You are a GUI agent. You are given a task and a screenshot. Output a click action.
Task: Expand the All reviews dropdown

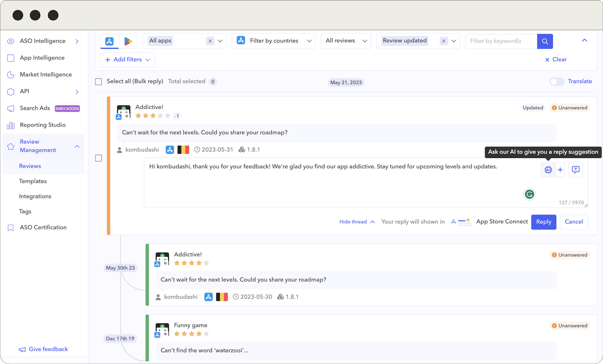[x=345, y=41]
